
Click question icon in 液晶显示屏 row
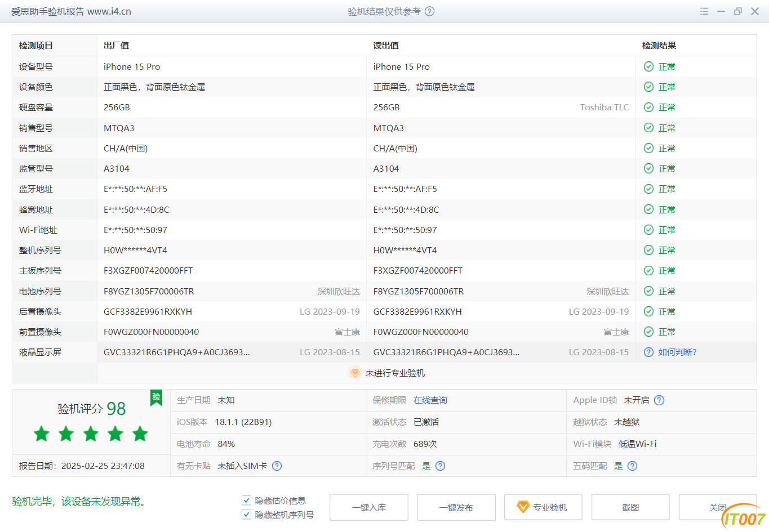[648, 352]
